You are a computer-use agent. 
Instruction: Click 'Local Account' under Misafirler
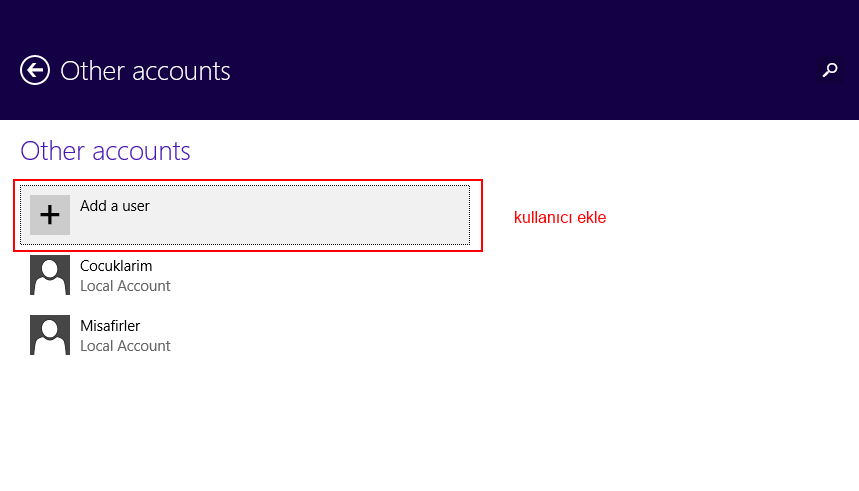click(x=125, y=346)
